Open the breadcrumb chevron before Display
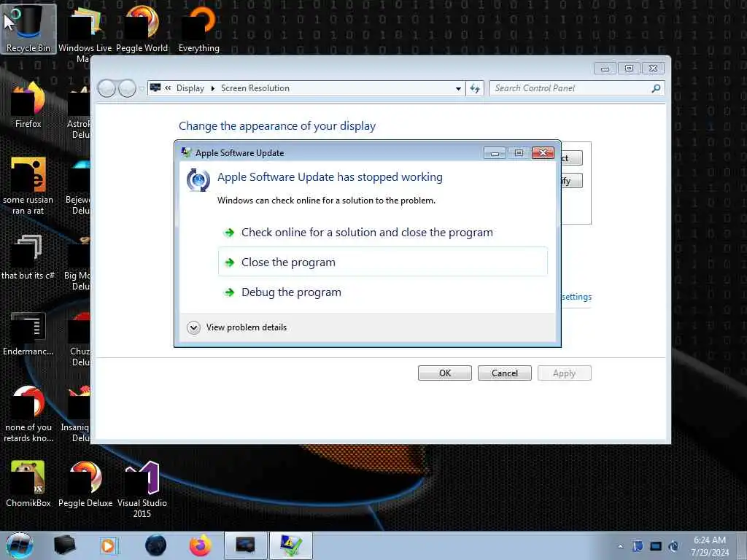747x560 pixels. pyautogui.click(x=168, y=88)
